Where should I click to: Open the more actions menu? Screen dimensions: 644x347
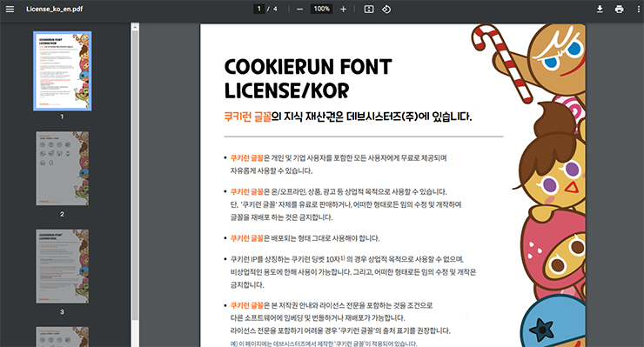pyautogui.click(x=638, y=9)
